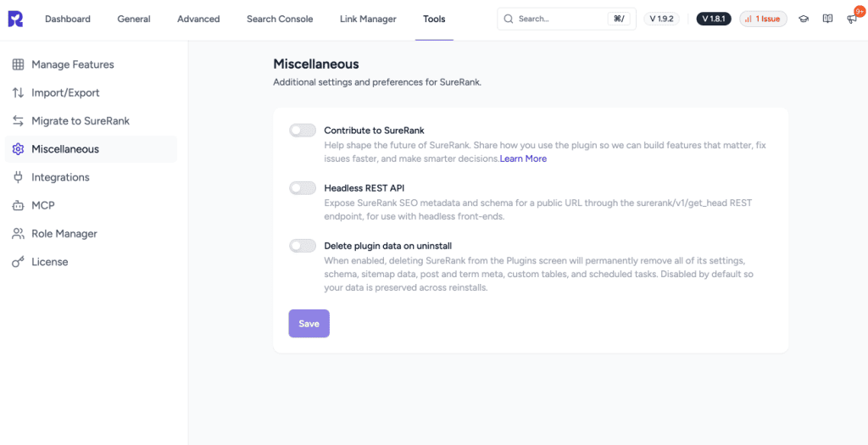The height and width of the screenshot is (445, 868).
Task: Switch to the Advanced tab
Action: point(198,19)
